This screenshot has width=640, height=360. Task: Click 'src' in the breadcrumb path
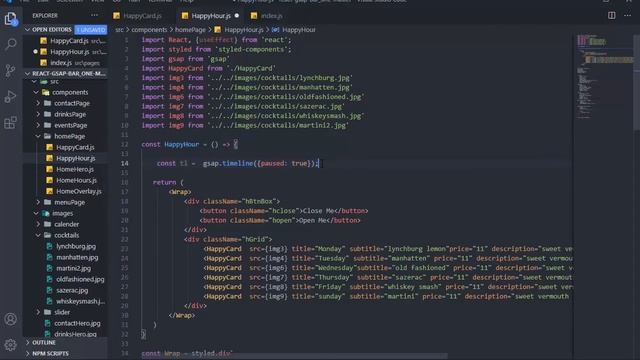point(119,30)
